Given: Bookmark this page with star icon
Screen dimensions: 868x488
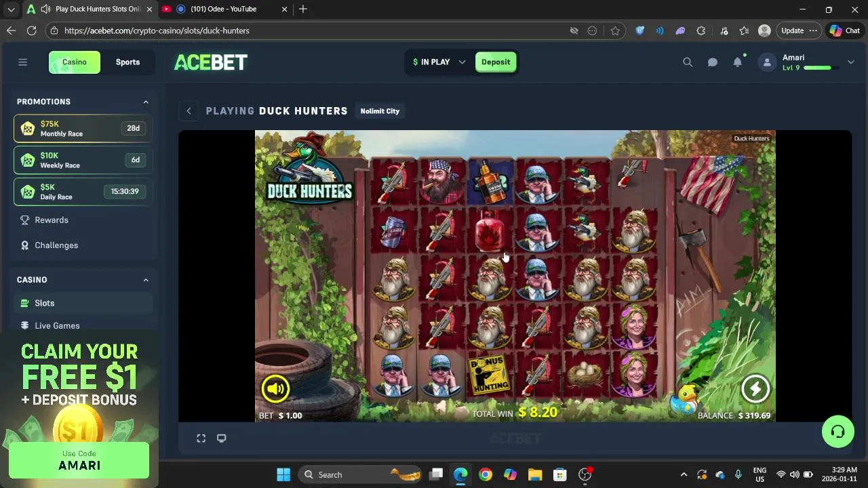Looking at the screenshot, I should 615,30.
